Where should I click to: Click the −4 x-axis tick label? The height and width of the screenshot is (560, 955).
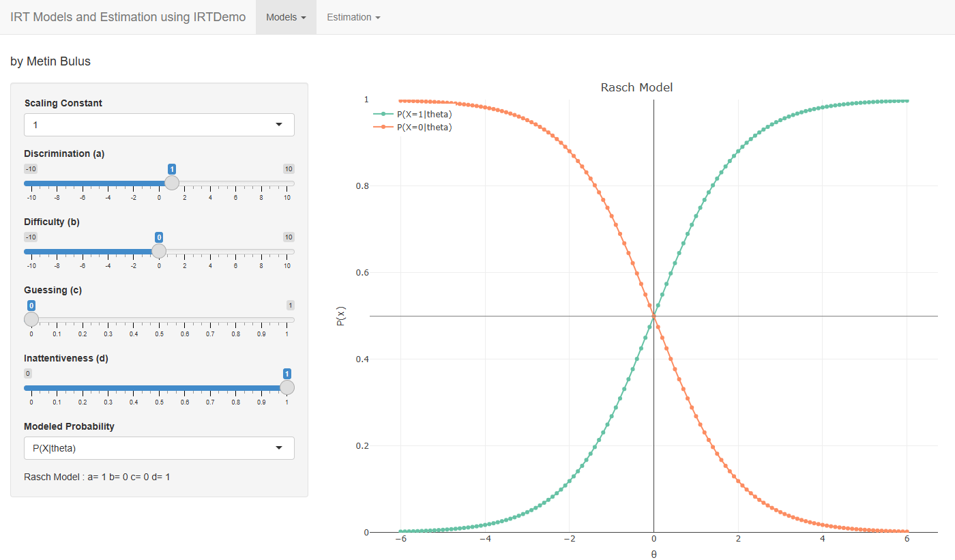tap(485, 538)
